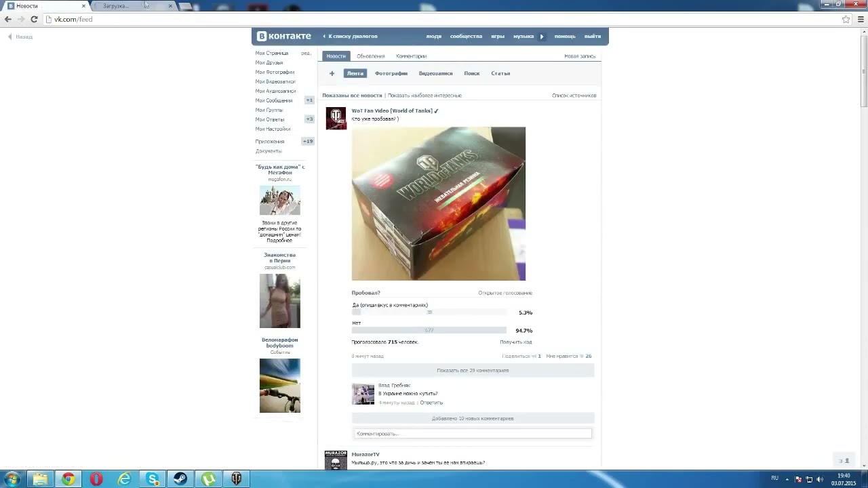Switch to the Загрузка browser tab
This screenshot has width=868, height=488.
tap(132, 6)
